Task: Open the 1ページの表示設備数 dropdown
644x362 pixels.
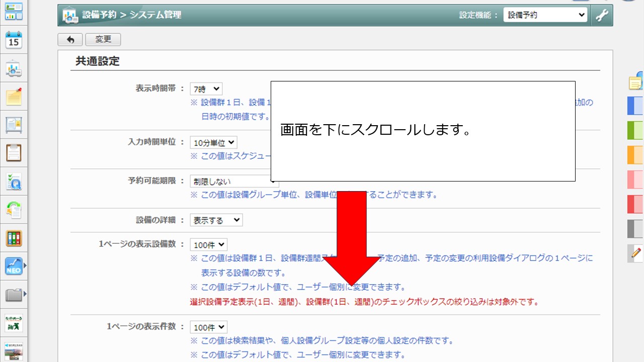Action: 208,245
